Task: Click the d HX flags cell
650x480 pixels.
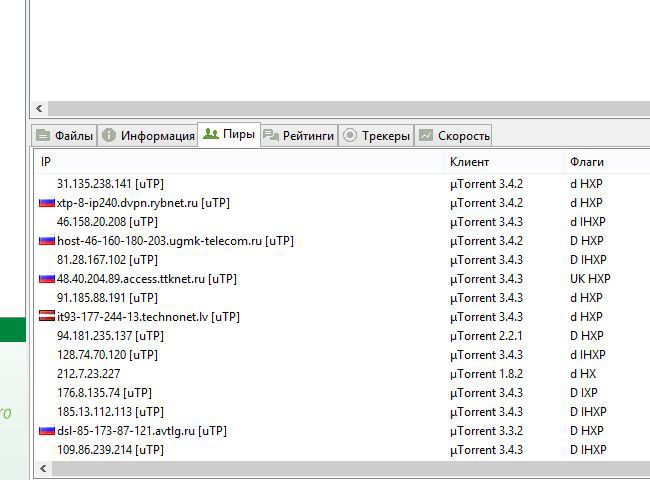Action: pos(583,374)
